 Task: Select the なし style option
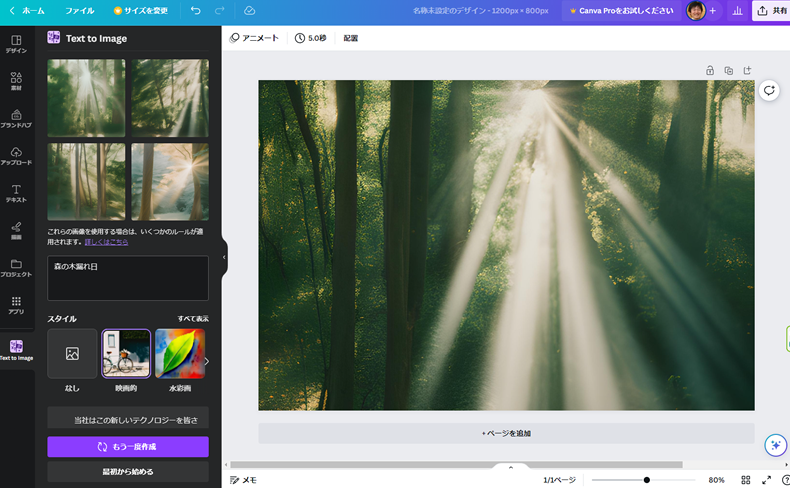coord(72,354)
